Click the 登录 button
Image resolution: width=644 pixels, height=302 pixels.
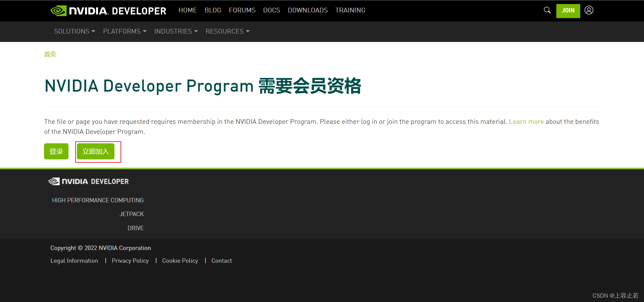(x=56, y=151)
